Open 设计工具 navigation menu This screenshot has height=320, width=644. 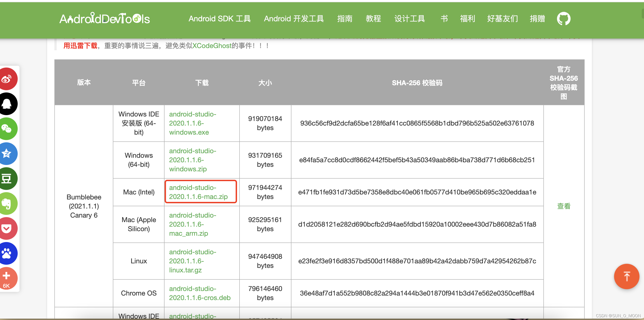point(409,19)
